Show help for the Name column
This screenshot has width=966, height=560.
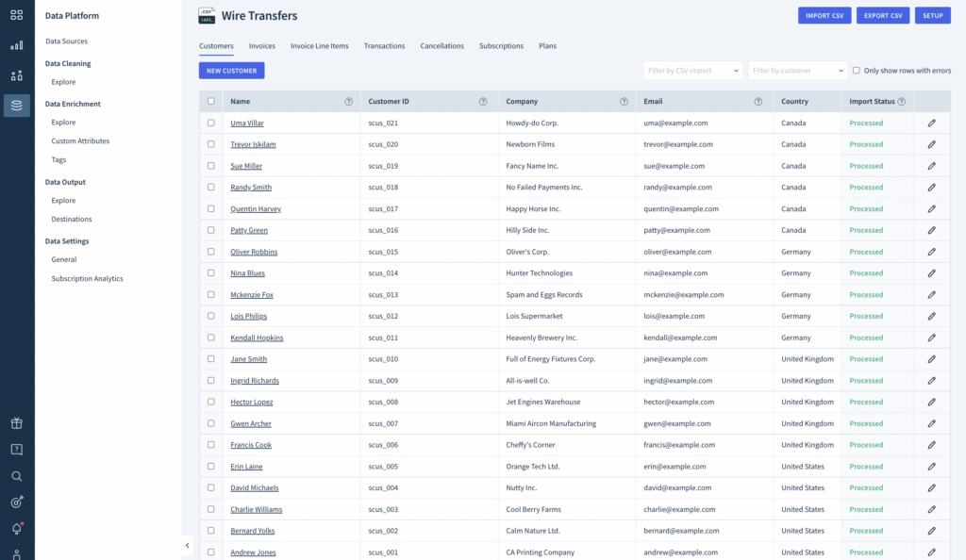pyautogui.click(x=349, y=102)
